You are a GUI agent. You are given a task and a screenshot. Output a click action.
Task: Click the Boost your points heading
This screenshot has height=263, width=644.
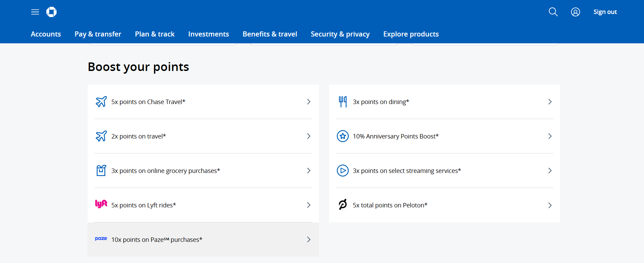pyautogui.click(x=138, y=67)
